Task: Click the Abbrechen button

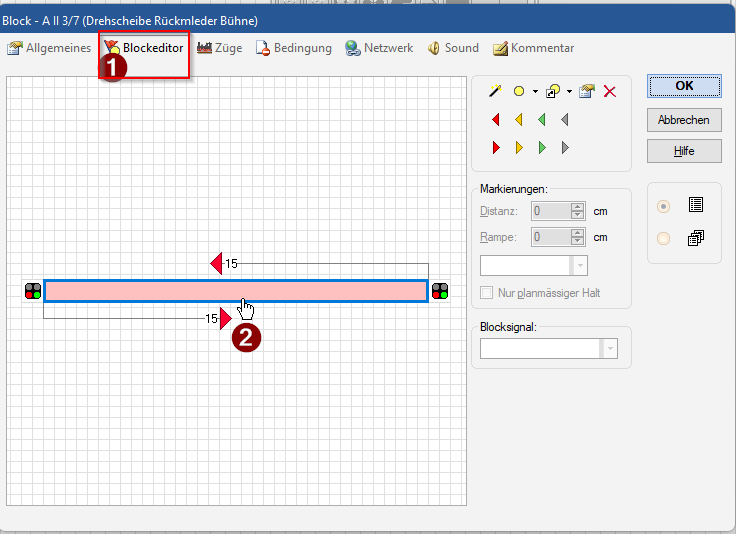Action: (x=684, y=119)
